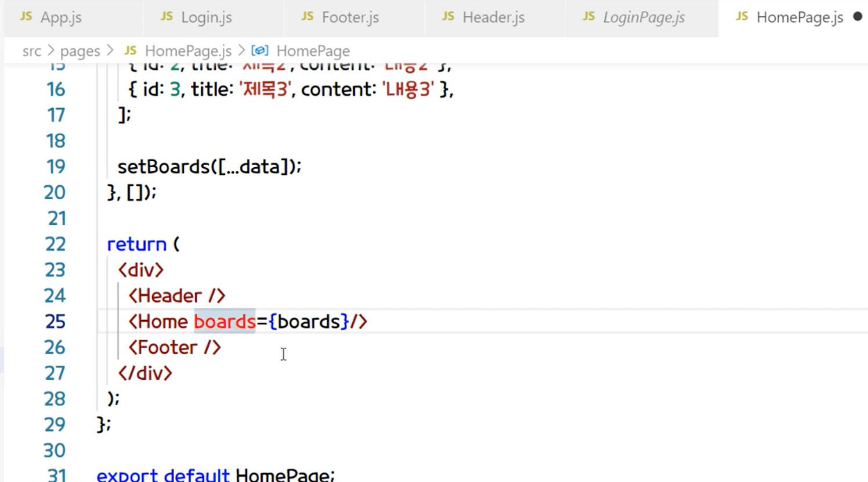Image resolution: width=868 pixels, height=482 pixels.
Task: Click the id value 3 on line 16
Action: 175,89
